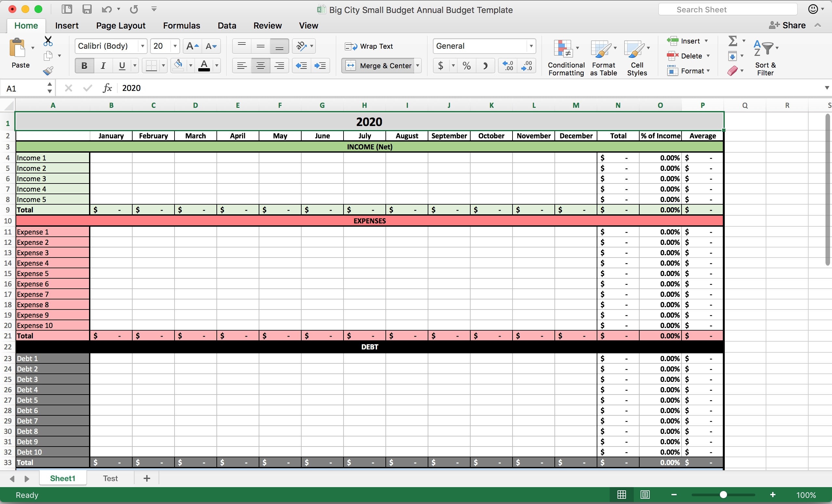Click the Format Painter brush icon
This screenshot has width=832, height=504.
[x=48, y=70]
